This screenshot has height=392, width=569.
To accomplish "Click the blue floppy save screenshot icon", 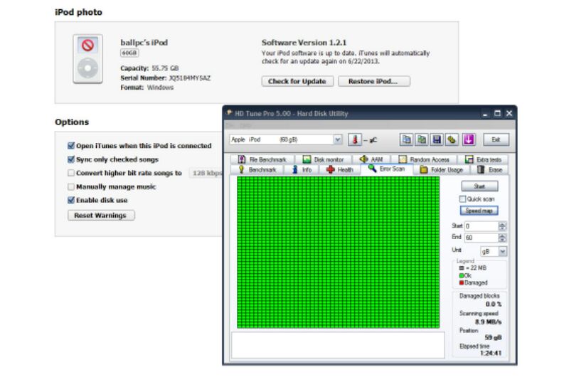I will point(437,139).
